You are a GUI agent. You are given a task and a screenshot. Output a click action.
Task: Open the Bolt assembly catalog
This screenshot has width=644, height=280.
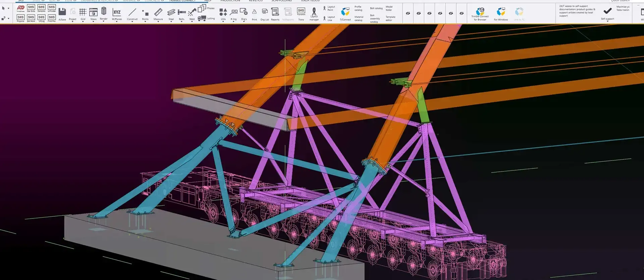tap(375, 19)
